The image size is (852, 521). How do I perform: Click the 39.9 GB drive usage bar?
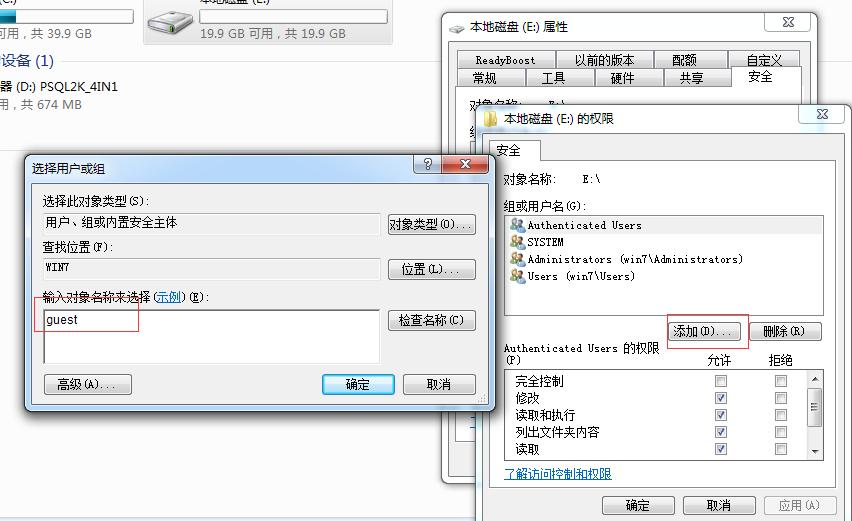[66, 16]
